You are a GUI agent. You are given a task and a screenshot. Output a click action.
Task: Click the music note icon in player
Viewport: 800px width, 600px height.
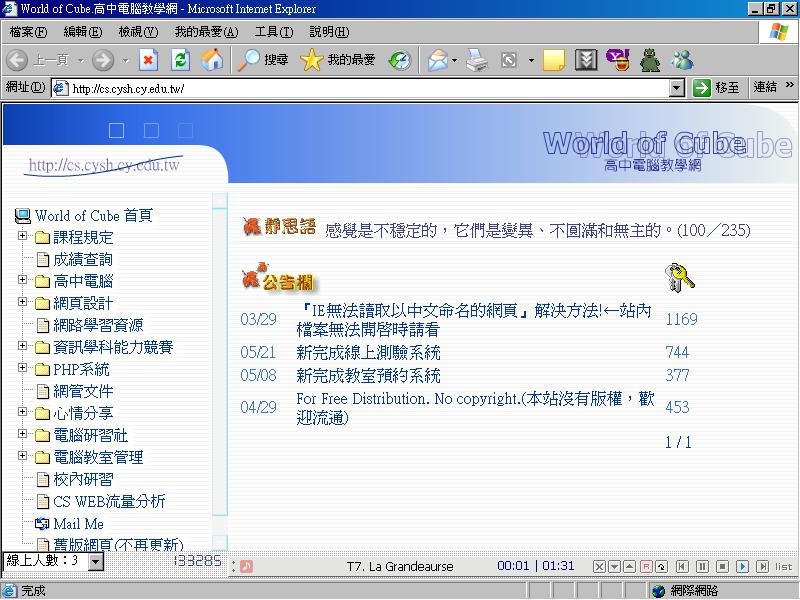[x=246, y=566]
